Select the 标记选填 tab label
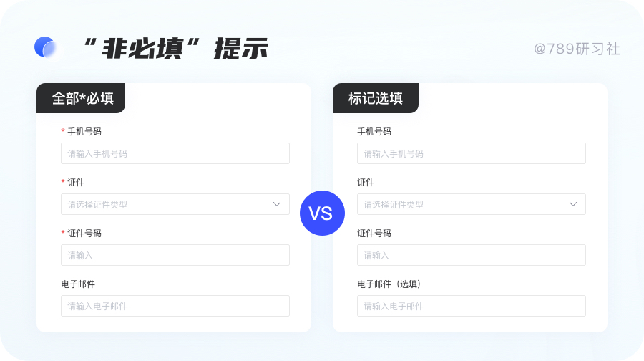 (376, 98)
